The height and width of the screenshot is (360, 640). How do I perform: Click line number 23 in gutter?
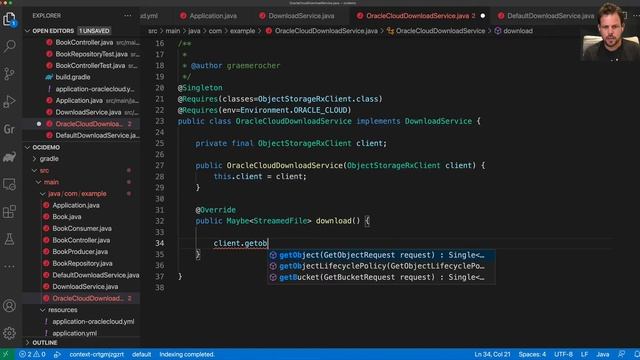pos(160,121)
